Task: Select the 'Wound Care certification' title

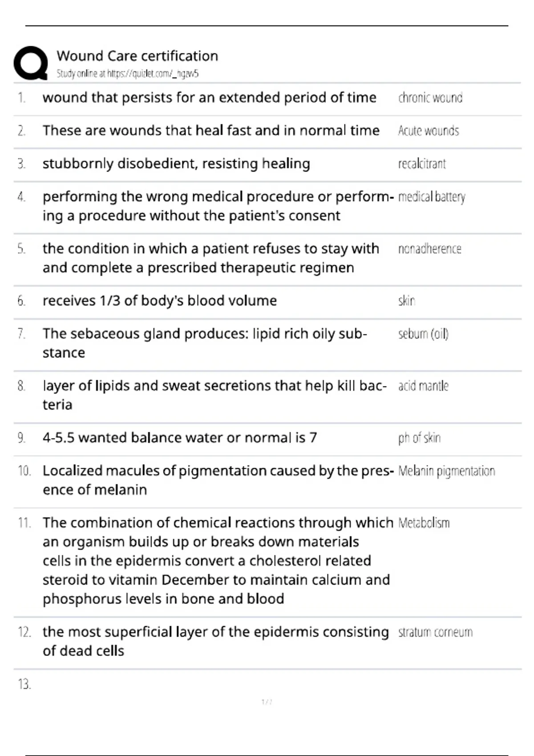Action: tap(138, 56)
